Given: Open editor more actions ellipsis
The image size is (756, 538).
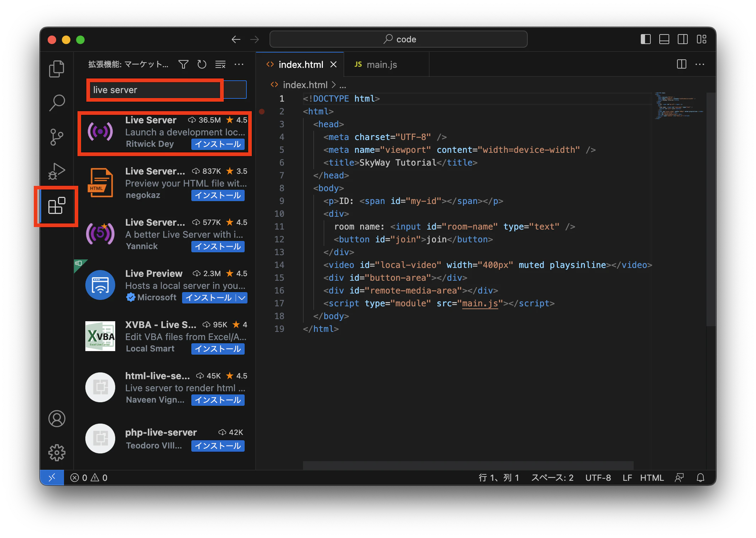Looking at the screenshot, I should [x=700, y=64].
